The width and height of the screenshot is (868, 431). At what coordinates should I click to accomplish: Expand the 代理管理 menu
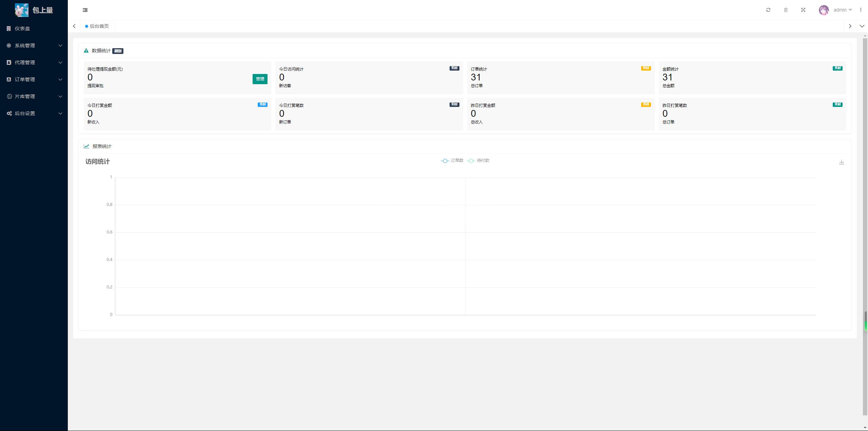pyautogui.click(x=34, y=62)
